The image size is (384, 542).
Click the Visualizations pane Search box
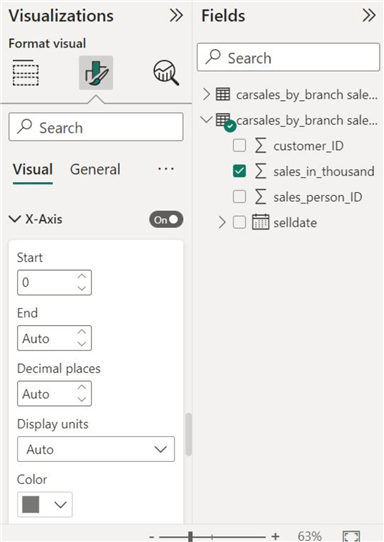tap(96, 127)
